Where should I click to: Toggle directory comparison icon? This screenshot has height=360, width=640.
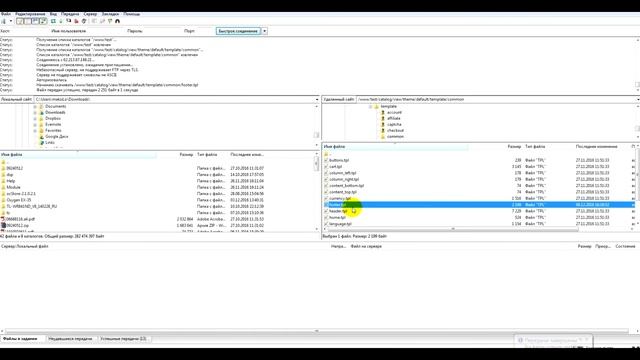coord(102,21)
